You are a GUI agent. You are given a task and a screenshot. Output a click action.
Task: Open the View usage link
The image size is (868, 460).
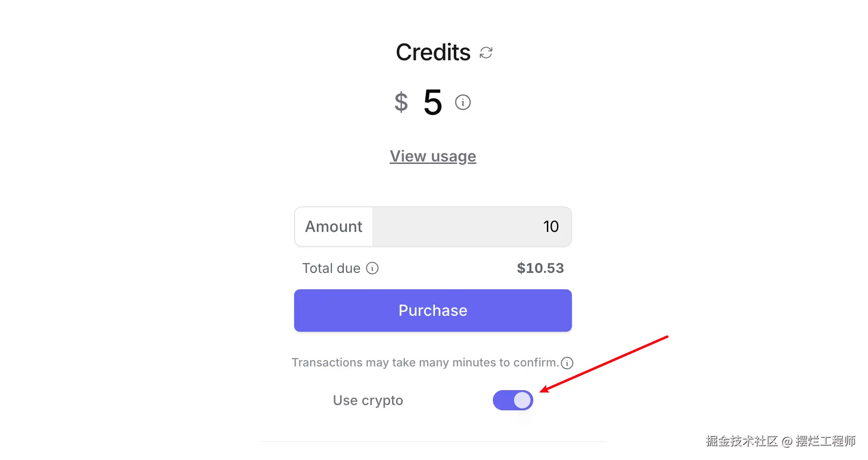[x=433, y=156]
